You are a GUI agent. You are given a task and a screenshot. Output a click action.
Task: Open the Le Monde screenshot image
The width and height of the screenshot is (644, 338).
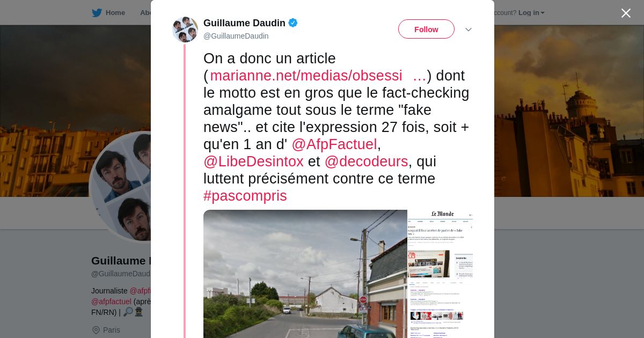(440, 274)
